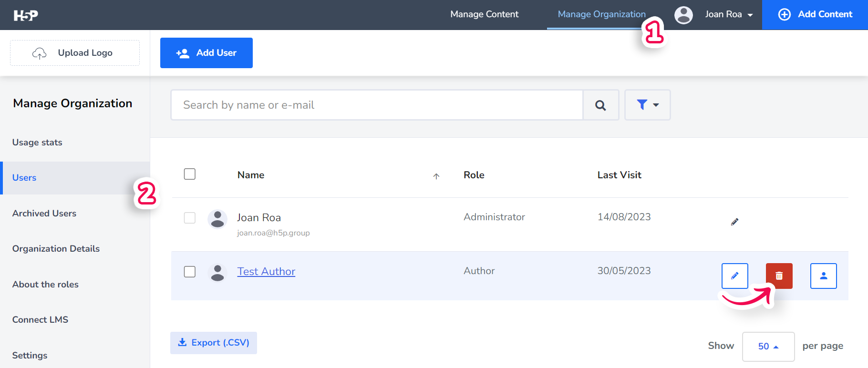This screenshot has width=868, height=368.
Task: Click the Author role cell
Action: pyautogui.click(x=479, y=271)
